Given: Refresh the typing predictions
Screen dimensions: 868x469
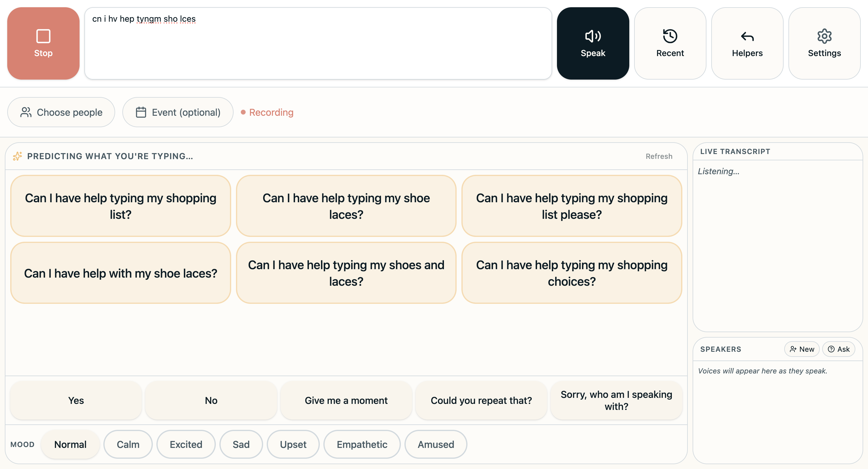Looking at the screenshot, I should [659, 156].
